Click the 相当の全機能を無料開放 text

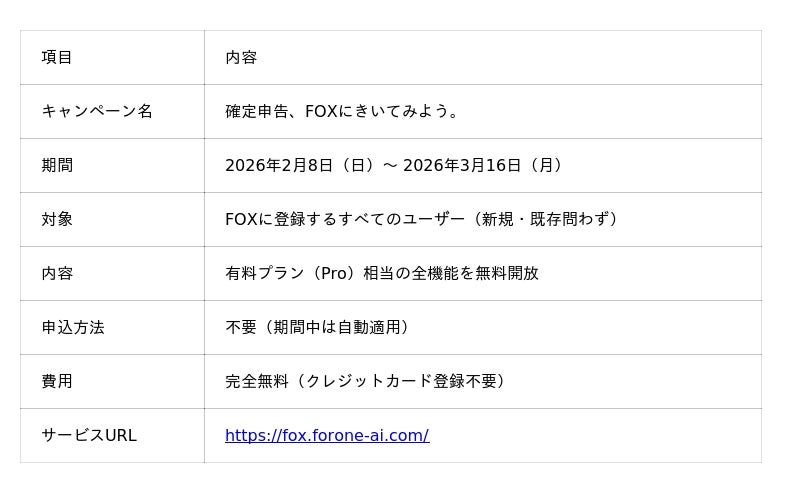pyautogui.click(x=451, y=274)
